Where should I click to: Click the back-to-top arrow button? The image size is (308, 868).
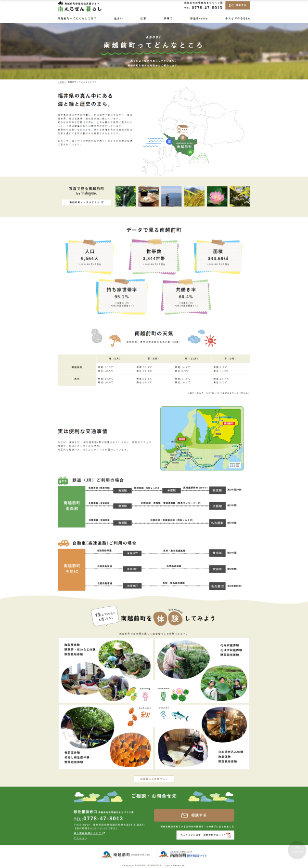[x=297, y=850]
